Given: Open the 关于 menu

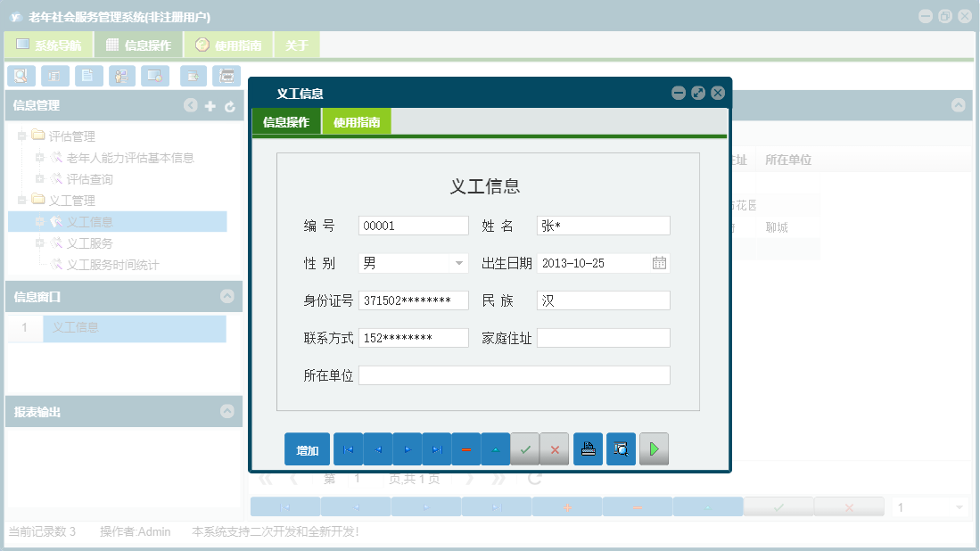Looking at the screenshot, I should coord(296,44).
